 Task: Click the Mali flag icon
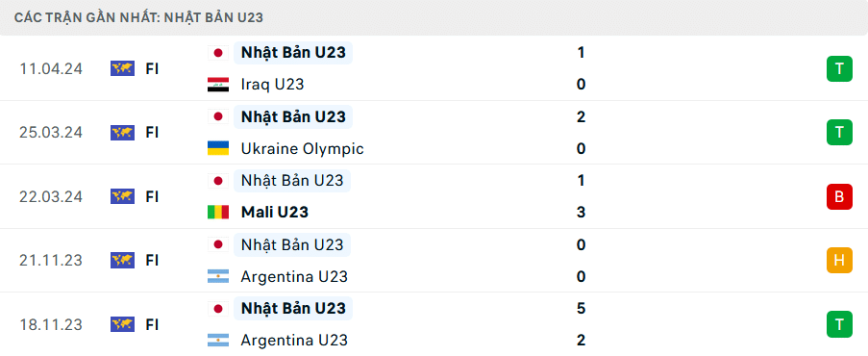click(218, 212)
